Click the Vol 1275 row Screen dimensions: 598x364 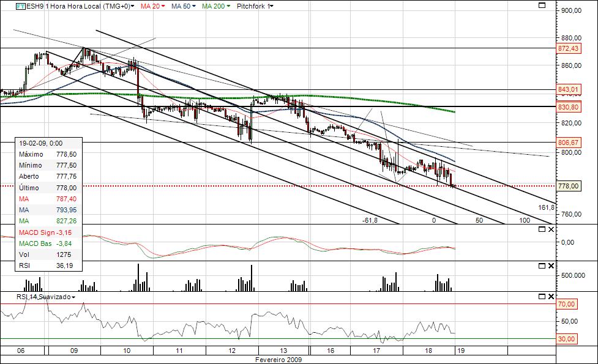click(48, 254)
